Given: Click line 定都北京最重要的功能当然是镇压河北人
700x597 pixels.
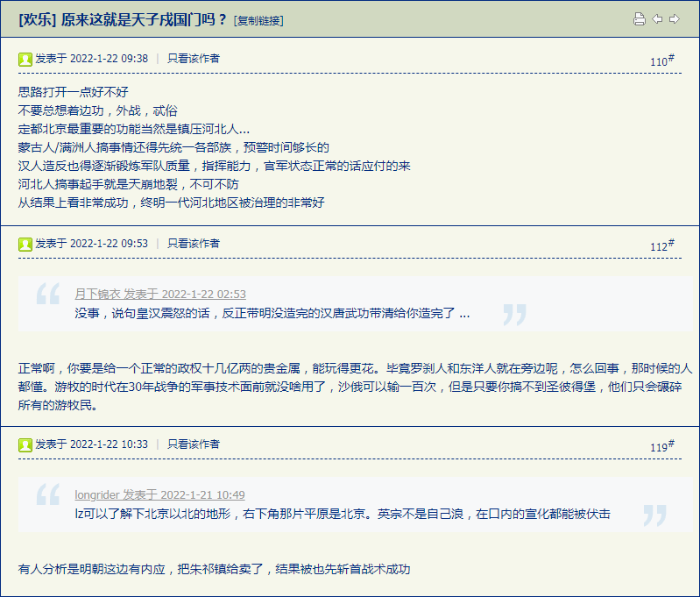Looking at the screenshot, I should [134, 129].
